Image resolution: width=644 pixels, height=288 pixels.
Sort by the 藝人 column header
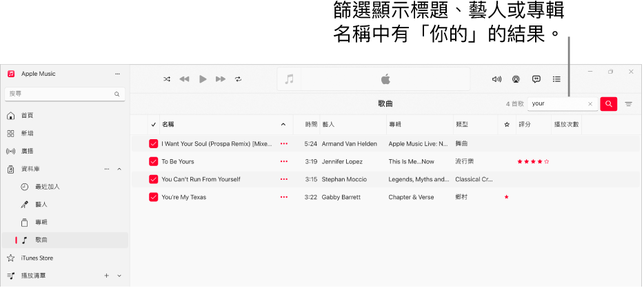[x=328, y=124]
